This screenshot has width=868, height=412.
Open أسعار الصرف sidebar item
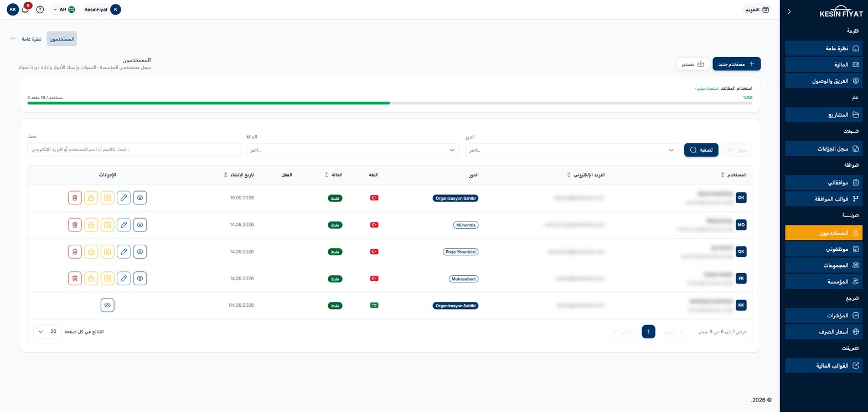[x=824, y=332]
